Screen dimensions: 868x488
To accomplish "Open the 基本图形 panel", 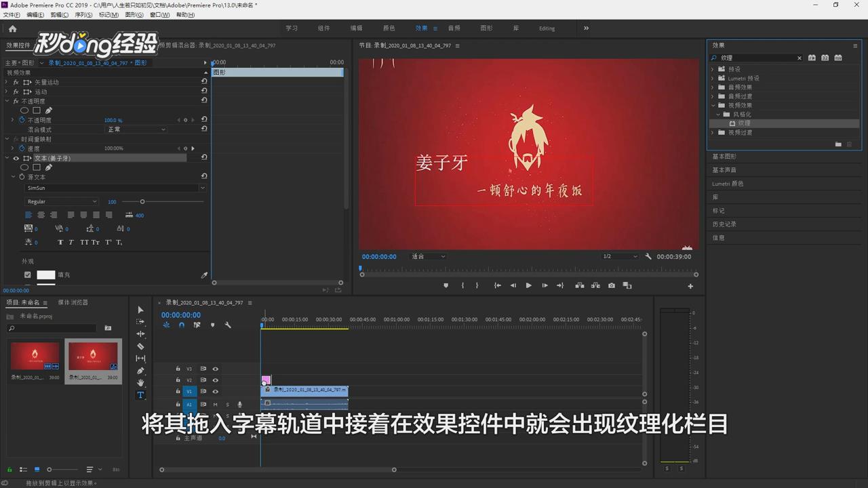I will (x=724, y=157).
